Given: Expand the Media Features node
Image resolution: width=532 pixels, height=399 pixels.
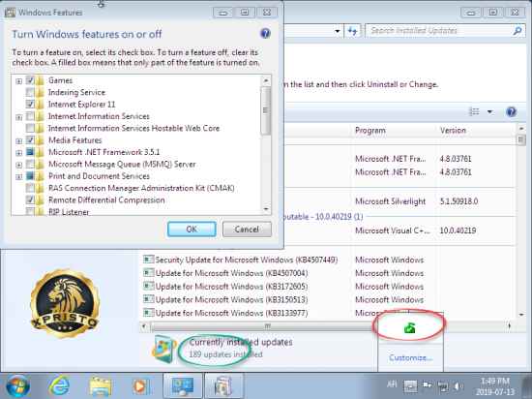Looking at the screenshot, I should [19, 141].
